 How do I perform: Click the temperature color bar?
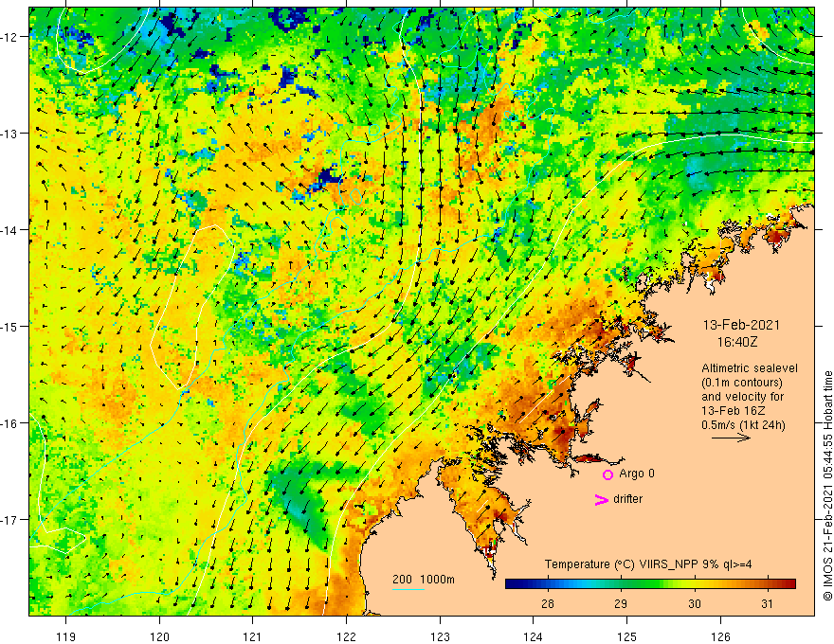pos(650,584)
